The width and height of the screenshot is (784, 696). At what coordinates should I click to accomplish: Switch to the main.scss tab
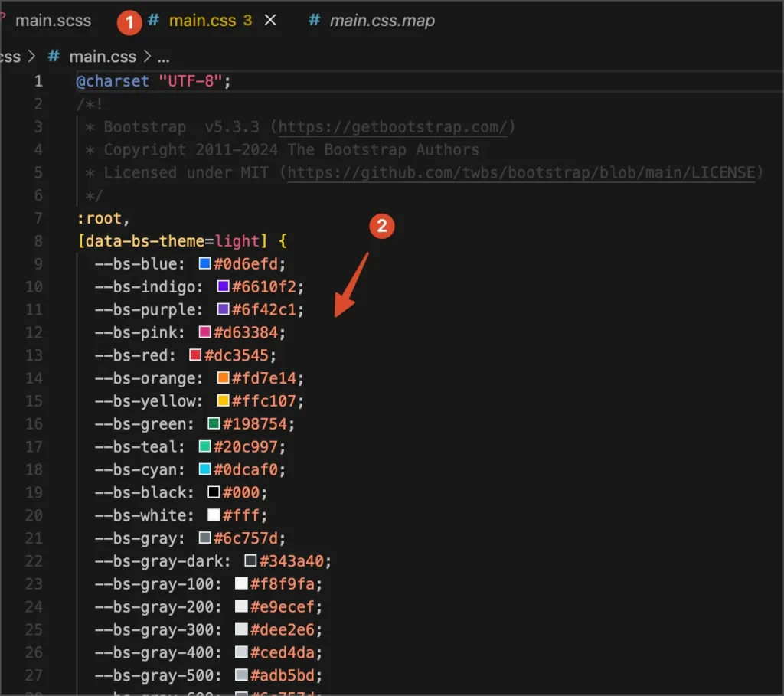point(53,21)
